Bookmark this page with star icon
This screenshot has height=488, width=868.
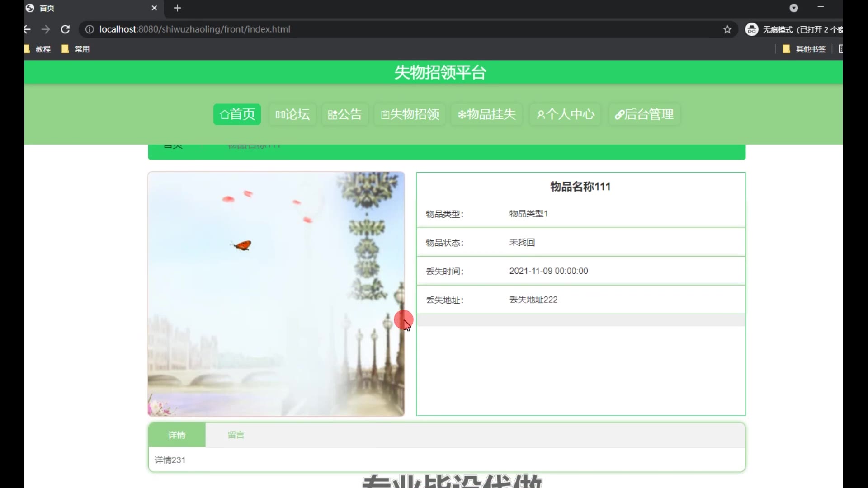point(727,29)
